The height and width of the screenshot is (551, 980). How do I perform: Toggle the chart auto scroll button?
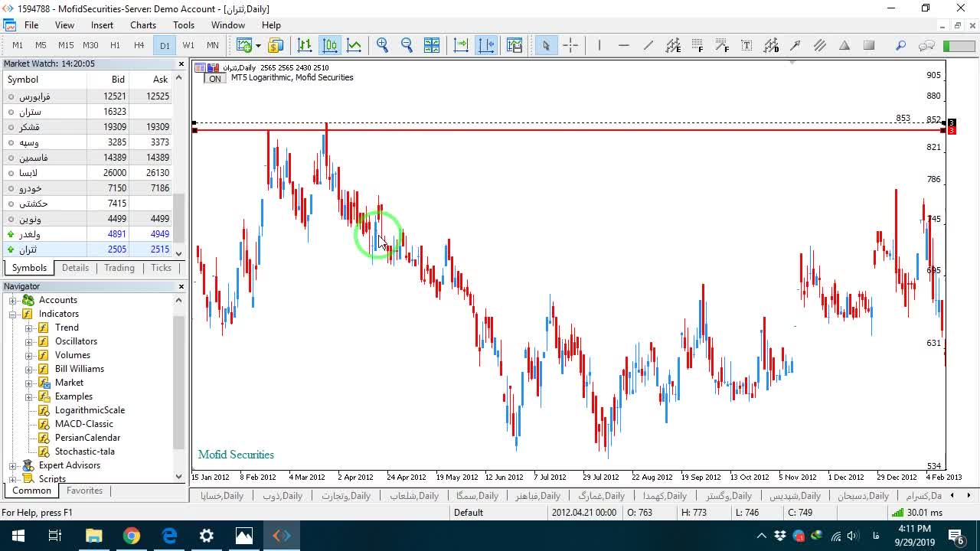461,45
